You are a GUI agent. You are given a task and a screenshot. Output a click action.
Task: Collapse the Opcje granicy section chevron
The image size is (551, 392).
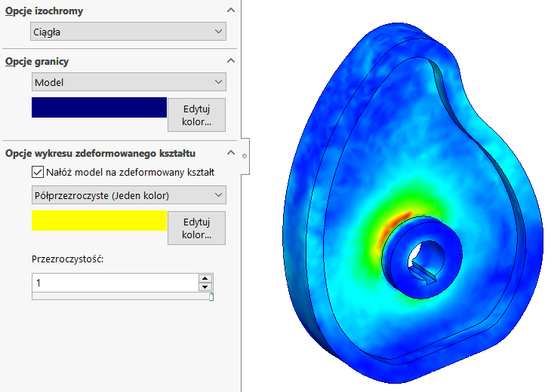[x=230, y=61]
